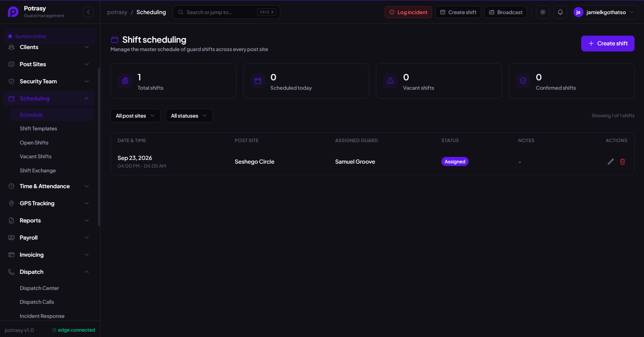Screen dimensions: 644x337
Task: Click the Total shifts card icon
Action: pyautogui.click(x=125, y=81)
